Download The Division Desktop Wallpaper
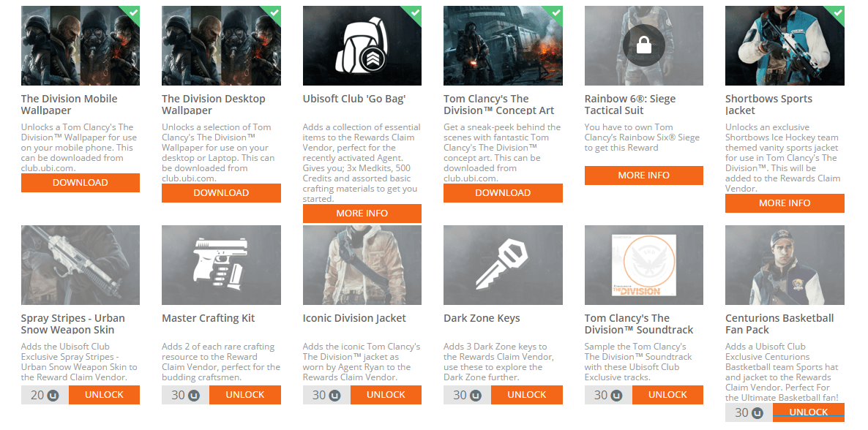The height and width of the screenshot is (430, 868). (x=221, y=193)
